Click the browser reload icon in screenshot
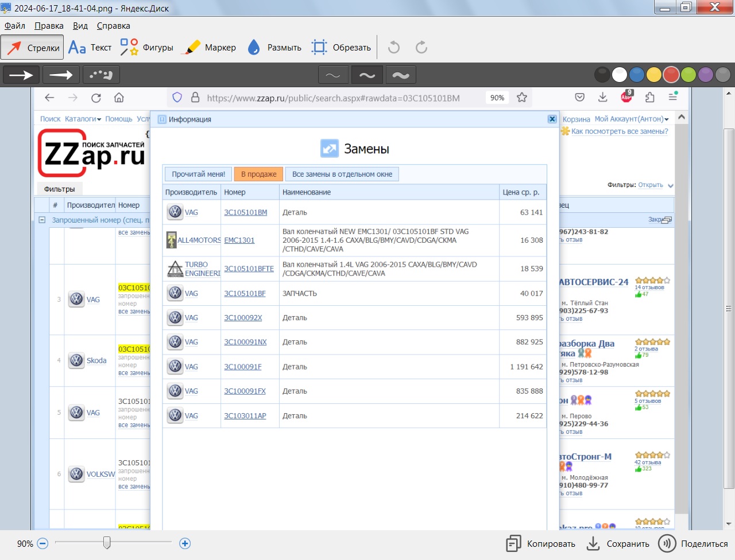The image size is (735, 560). click(96, 98)
